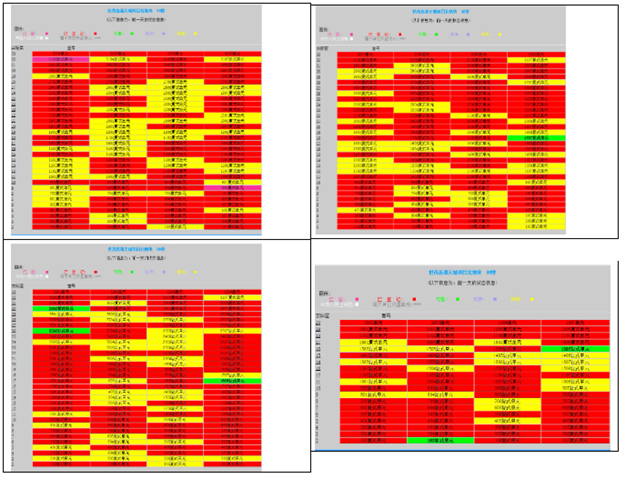
Task: Click green cell in bottom-left panel's fourth column
Action: (x=231, y=381)
